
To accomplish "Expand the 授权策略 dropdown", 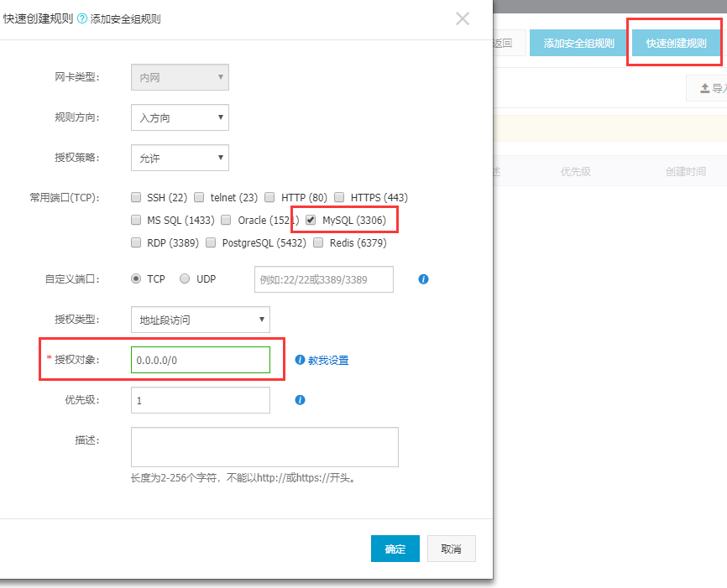I will (180, 157).
